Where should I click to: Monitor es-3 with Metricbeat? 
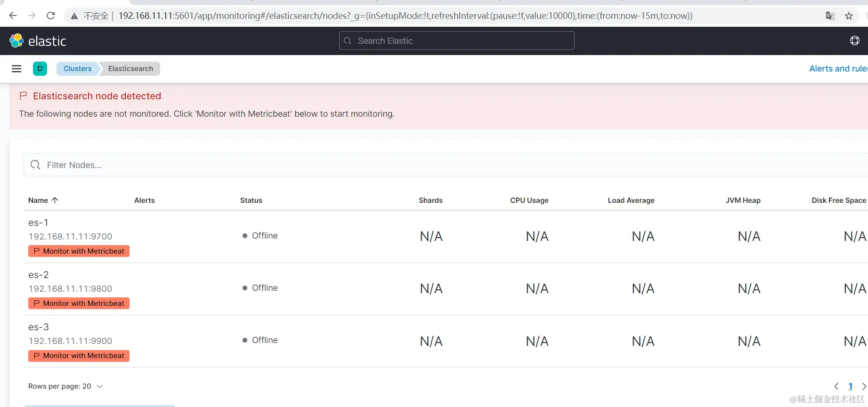pyautogui.click(x=79, y=356)
